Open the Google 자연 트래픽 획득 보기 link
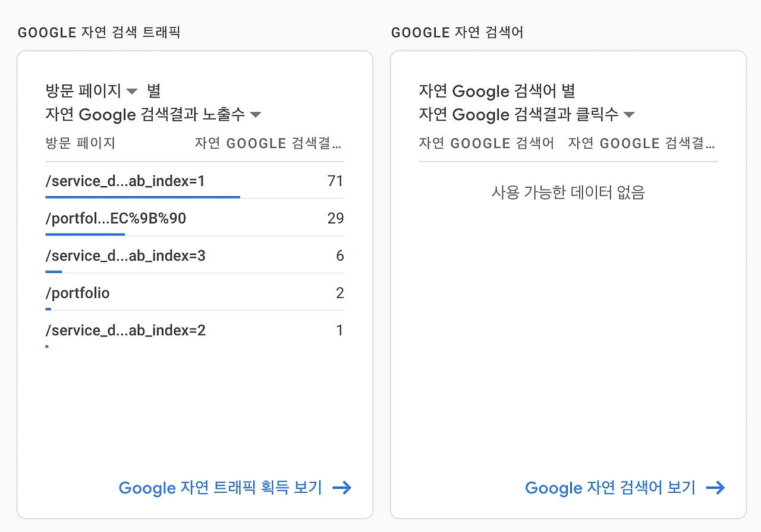This screenshot has height=532, width=761. pos(221,488)
